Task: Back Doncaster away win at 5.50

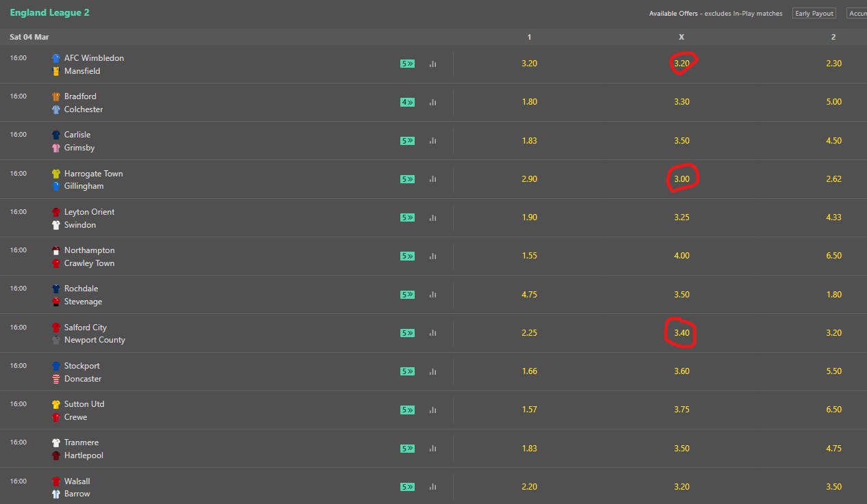Action: point(833,371)
